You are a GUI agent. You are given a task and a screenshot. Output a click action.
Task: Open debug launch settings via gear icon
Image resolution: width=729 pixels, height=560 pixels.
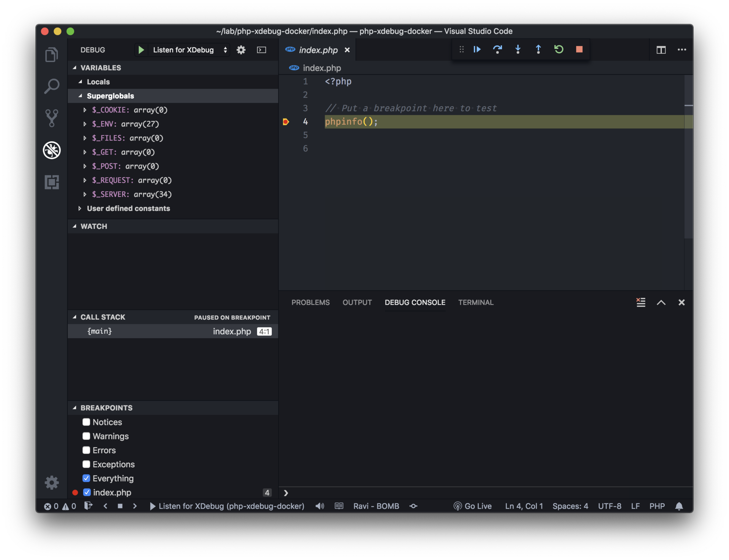[x=241, y=50]
